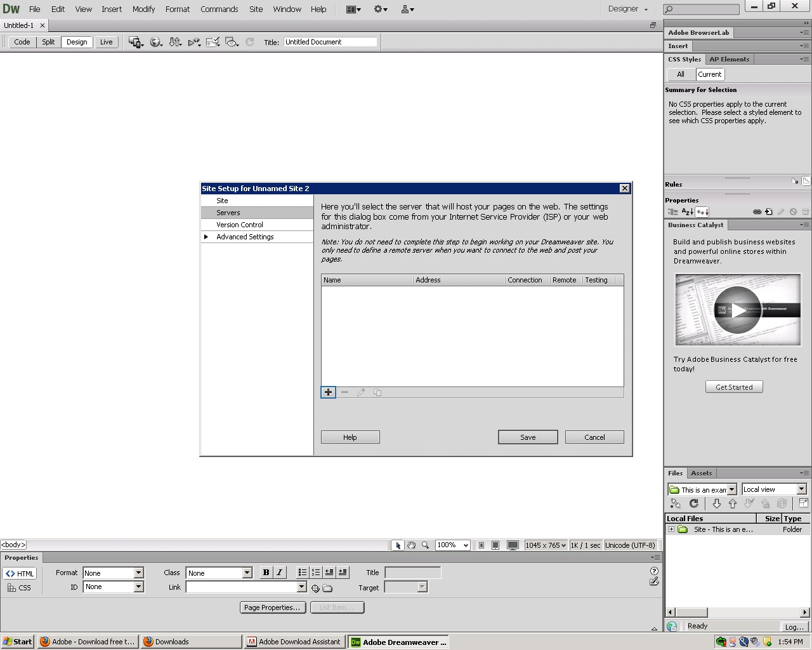Show list view A-Z sort icon
Viewport: 812px width, 650px height.
[687, 212]
